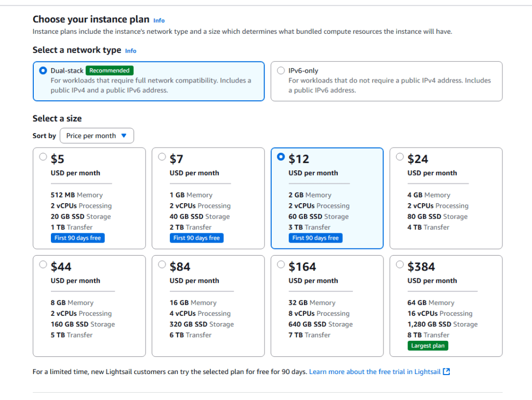
Task: Choose the $7 per month plan
Action: click(162, 157)
